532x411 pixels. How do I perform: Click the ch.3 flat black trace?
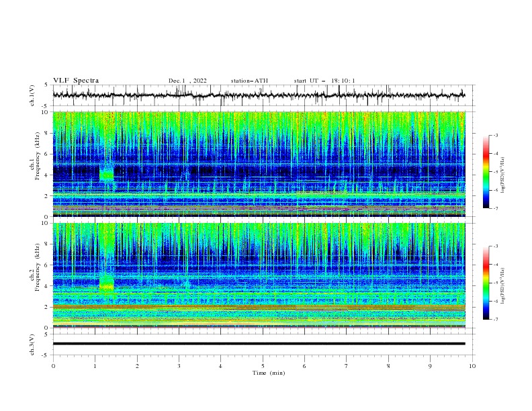tap(259, 344)
